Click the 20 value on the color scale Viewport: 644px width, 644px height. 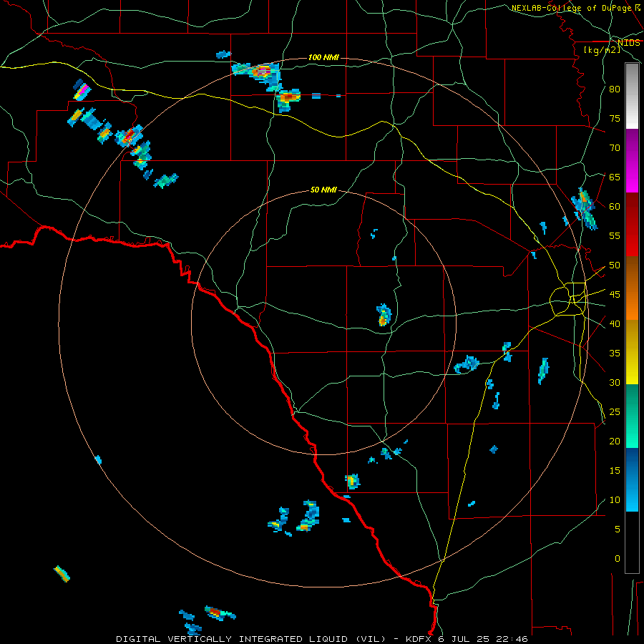pyautogui.click(x=615, y=441)
